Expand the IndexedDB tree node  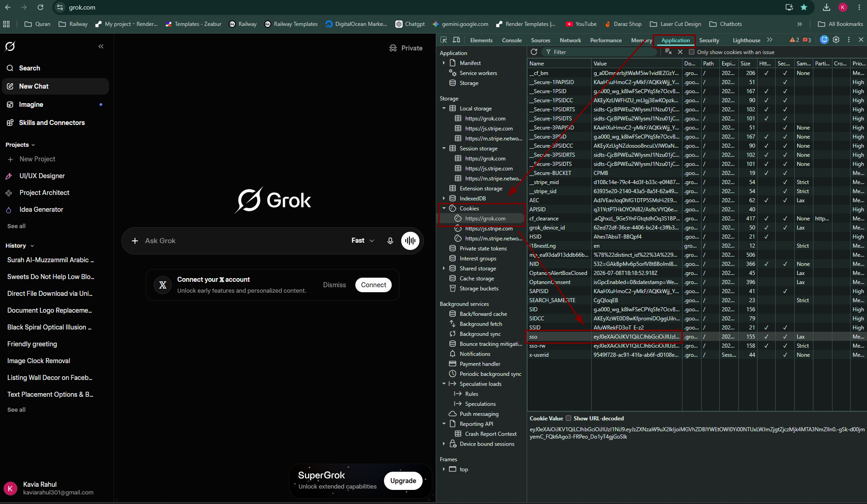(444, 199)
